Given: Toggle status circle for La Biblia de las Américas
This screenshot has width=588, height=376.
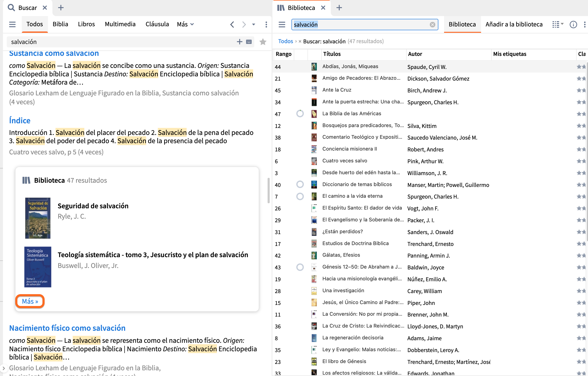Looking at the screenshot, I should 300,114.
